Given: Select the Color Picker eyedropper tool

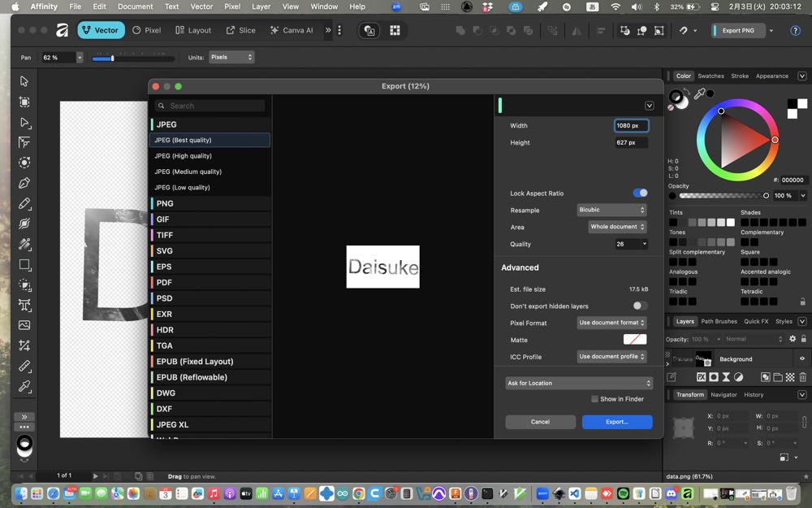Looking at the screenshot, I should (x=24, y=386).
